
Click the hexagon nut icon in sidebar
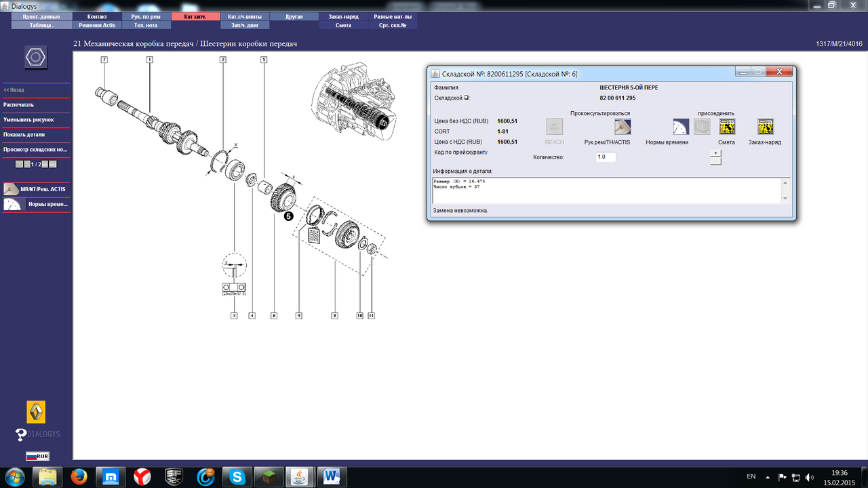(35, 58)
